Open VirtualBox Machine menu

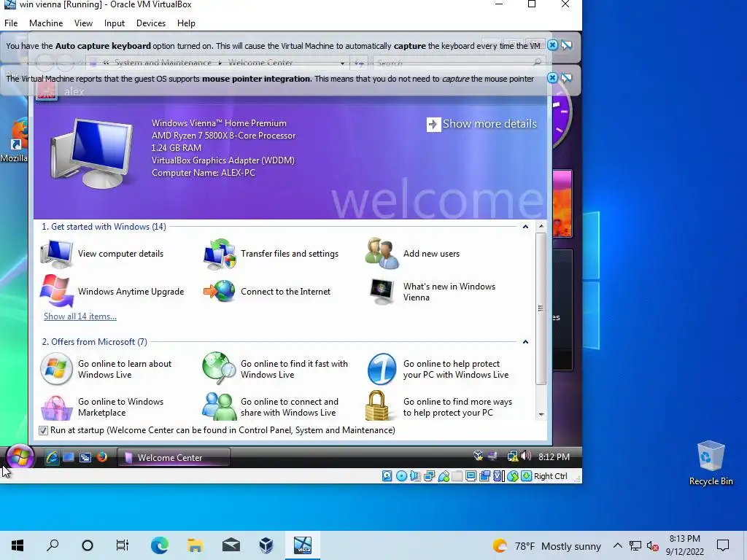coord(46,23)
